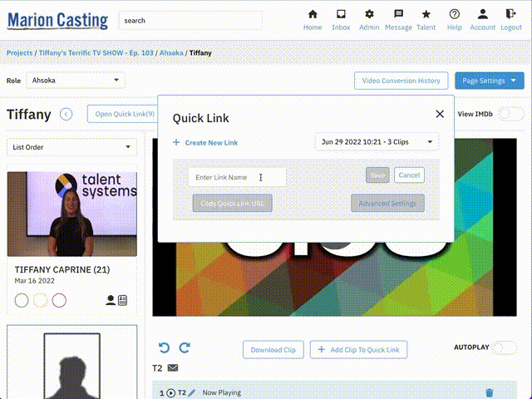This screenshot has width=532, height=399.
Task: Click the Download Clip button
Action: pyautogui.click(x=273, y=350)
